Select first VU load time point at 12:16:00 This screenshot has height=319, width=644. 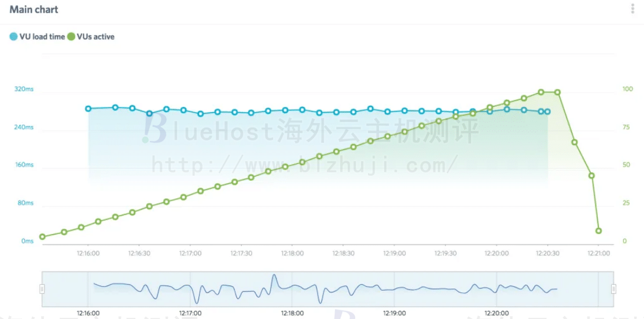point(88,109)
